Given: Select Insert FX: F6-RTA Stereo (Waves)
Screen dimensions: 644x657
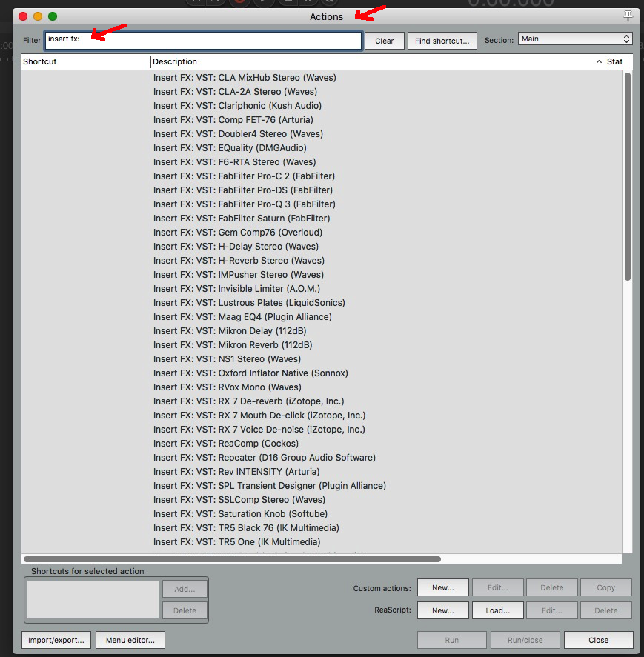Looking at the screenshot, I should coord(234,162).
